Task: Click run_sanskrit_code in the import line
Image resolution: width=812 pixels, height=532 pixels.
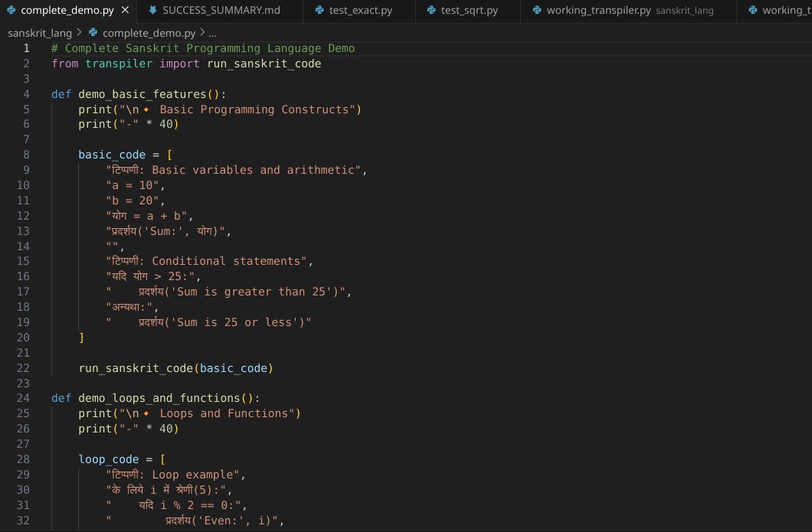Action: (264, 64)
